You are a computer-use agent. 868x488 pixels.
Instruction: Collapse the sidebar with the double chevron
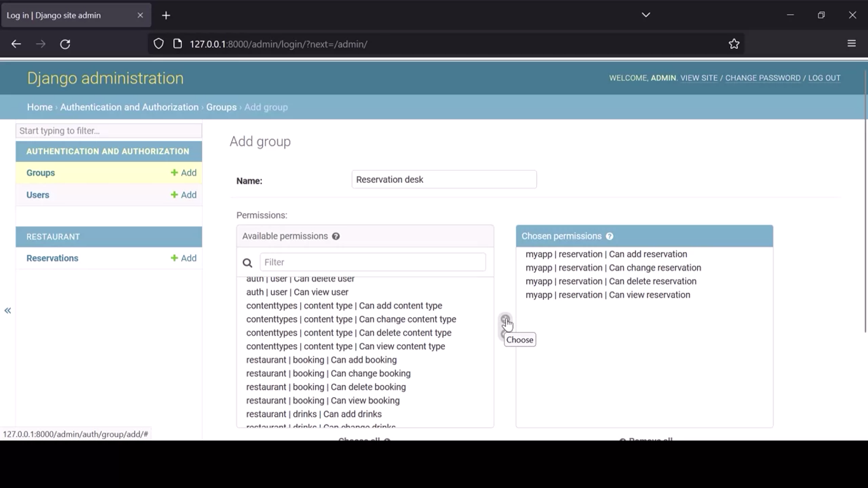click(x=8, y=311)
